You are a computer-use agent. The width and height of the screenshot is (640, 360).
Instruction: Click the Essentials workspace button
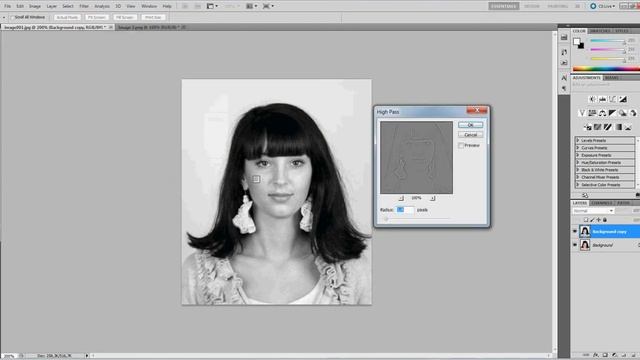[504, 6]
